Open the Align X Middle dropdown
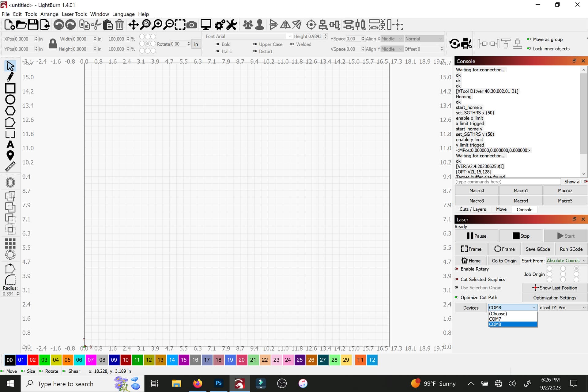The image size is (588, 392). (392, 39)
